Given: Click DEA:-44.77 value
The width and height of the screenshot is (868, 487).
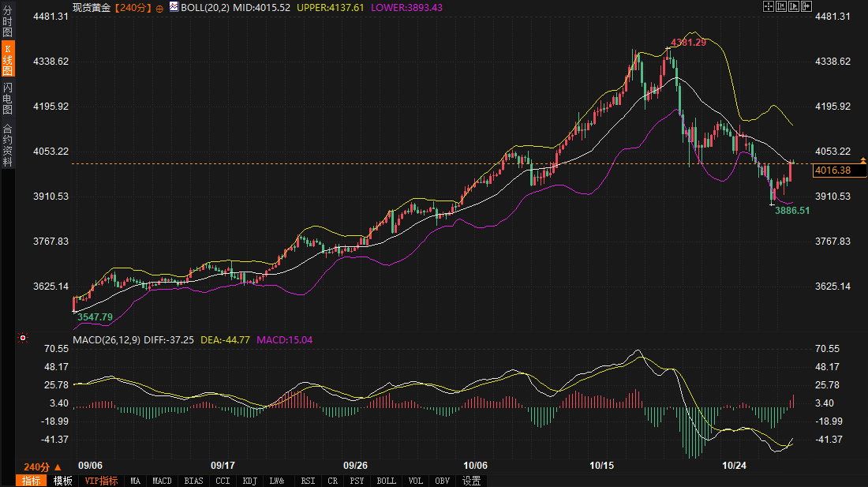Looking at the screenshot, I should (225, 339).
